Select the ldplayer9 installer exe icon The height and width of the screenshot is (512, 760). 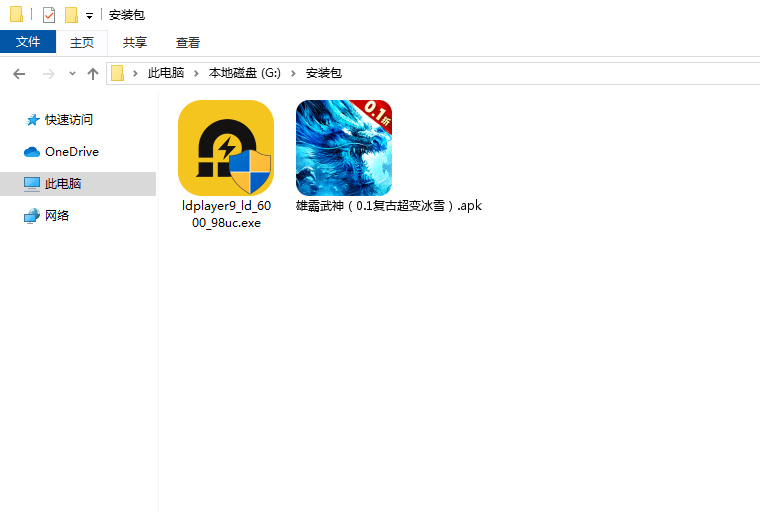pyautogui.click(x=226, y=148)
